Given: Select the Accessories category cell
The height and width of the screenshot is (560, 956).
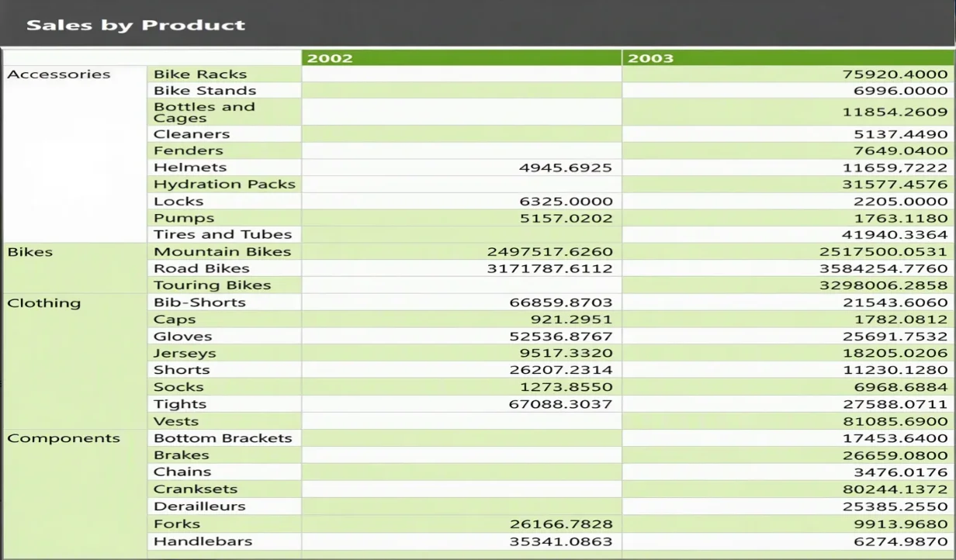Looking at the screenshot, I should click(x=75, y=154).
